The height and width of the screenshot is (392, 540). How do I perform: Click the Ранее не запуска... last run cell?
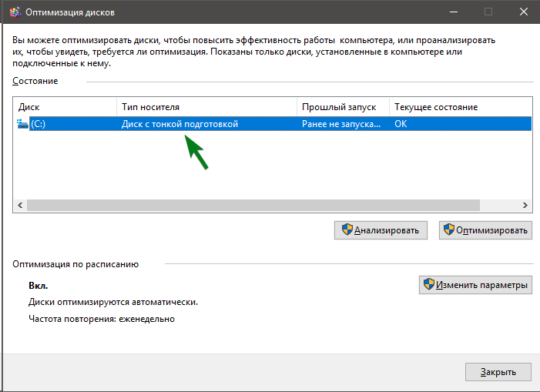[x=341, y=124]
